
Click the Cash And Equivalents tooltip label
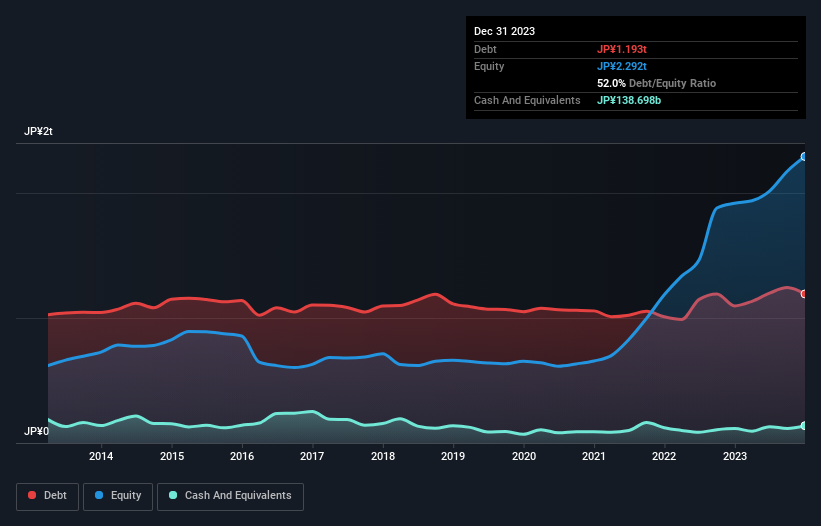tap(527, 100)
